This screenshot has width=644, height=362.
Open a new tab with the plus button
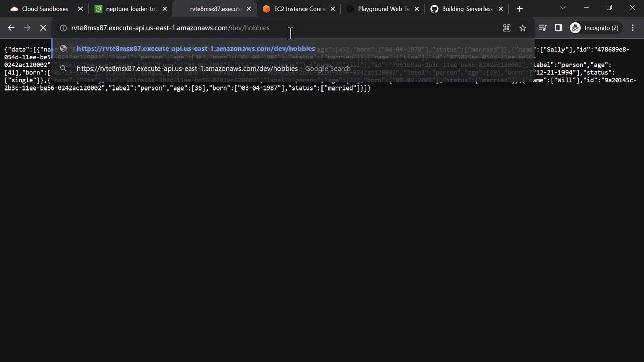(x=520, y=9)
